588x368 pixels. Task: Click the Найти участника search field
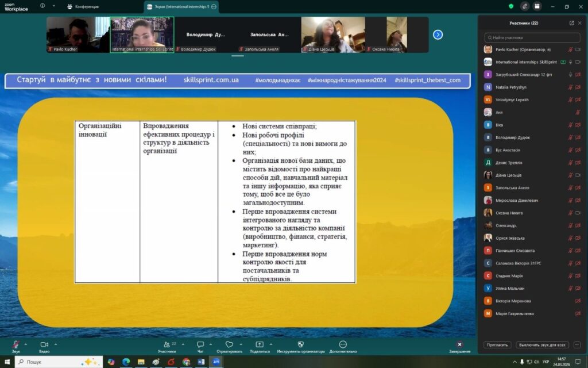531,37
